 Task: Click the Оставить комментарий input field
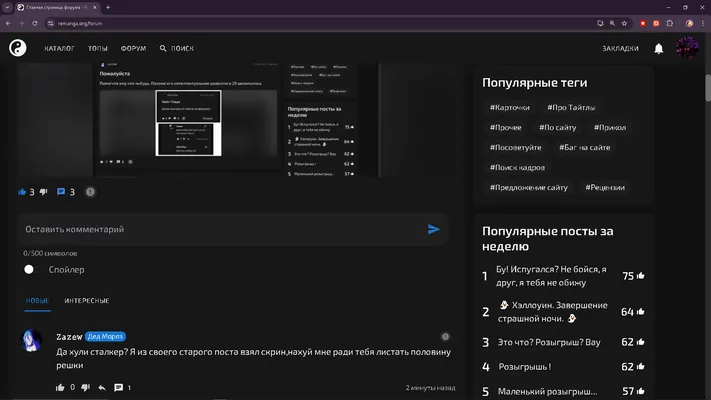[x=222, y=229]
